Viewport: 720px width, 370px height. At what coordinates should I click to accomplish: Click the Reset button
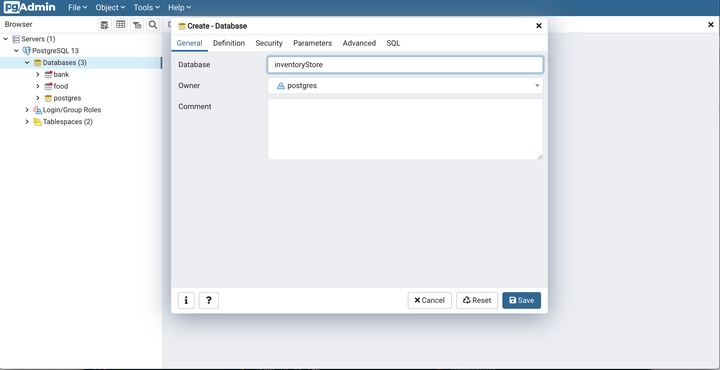pos(477,300)
